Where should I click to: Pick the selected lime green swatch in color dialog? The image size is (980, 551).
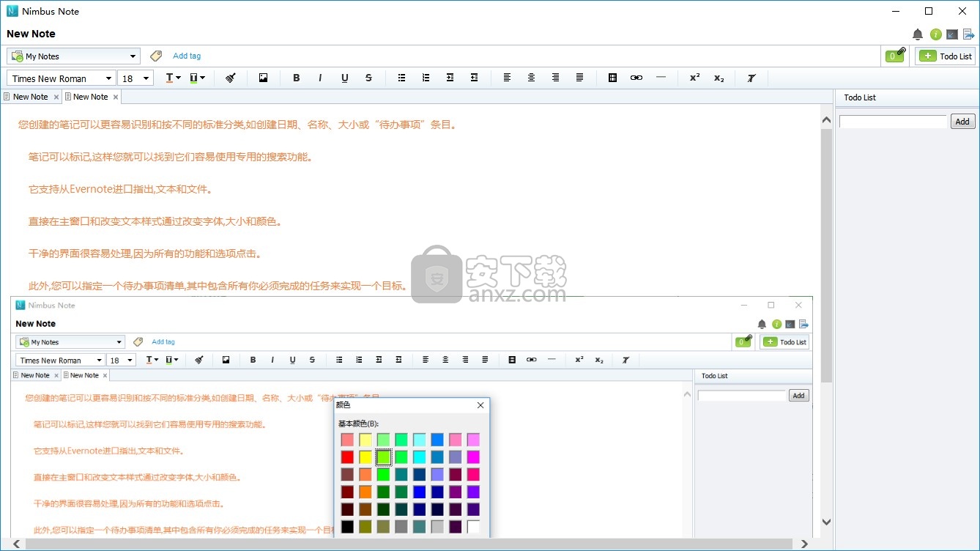click(x=383, y=457)
